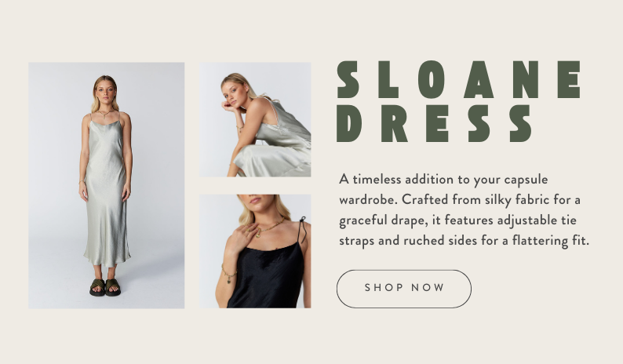
Task: Open the crouching model silver dress photo
Action: (x=255, y=119)
